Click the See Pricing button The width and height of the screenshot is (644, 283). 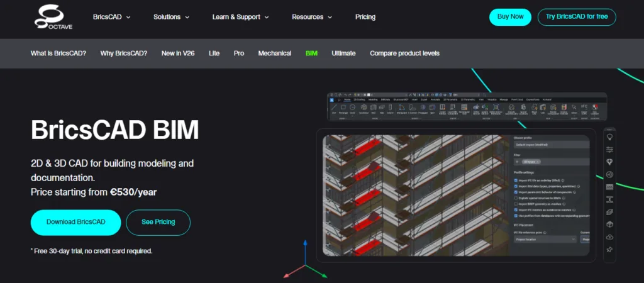[x=158, y=222]
